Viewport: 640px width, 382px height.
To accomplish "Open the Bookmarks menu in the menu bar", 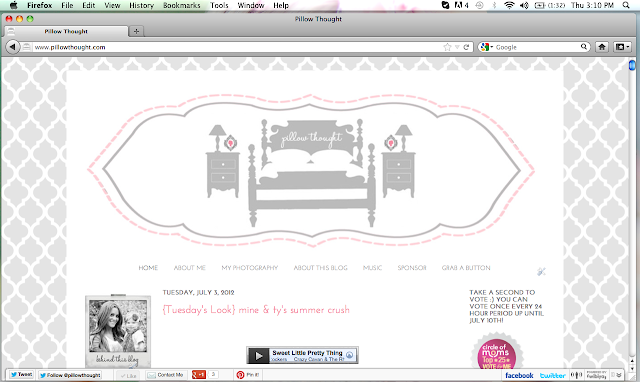I will point(182,5).
